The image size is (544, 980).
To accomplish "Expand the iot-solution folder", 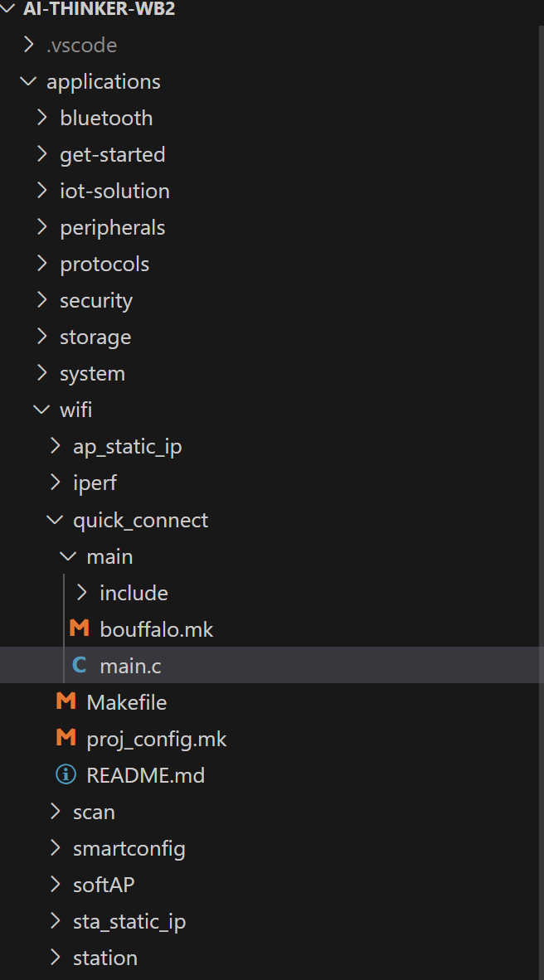I will click(x=115, y=191).
